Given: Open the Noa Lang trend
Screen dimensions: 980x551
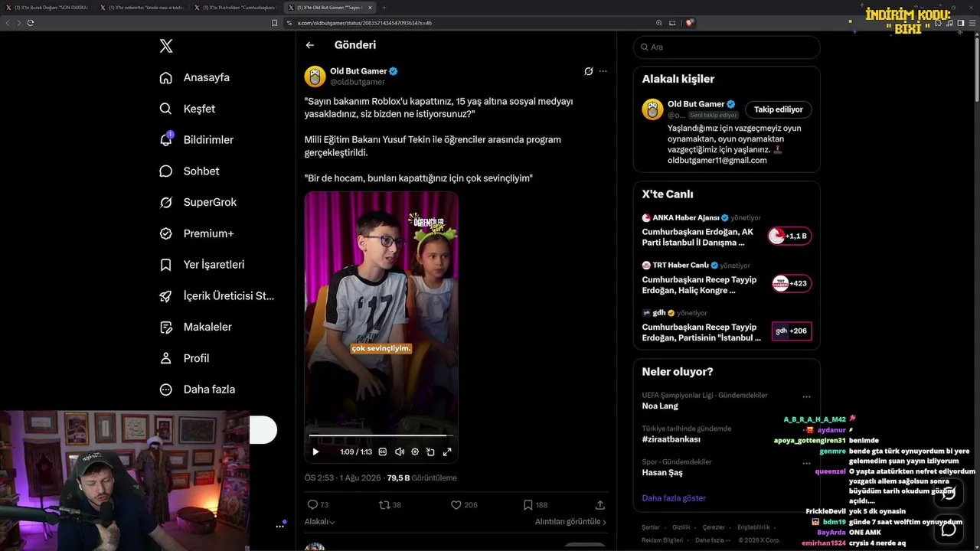Looking at the screenshot, I should (660, 406).
